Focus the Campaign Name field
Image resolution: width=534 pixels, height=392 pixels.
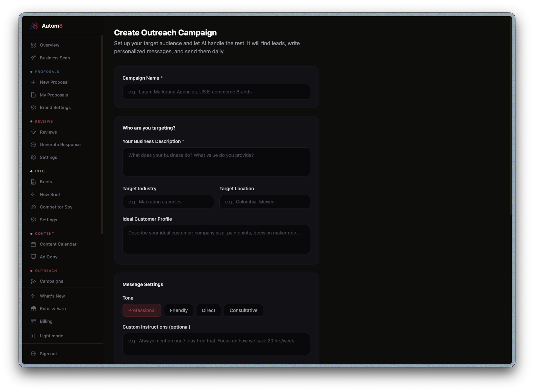[x=216, y=92]
